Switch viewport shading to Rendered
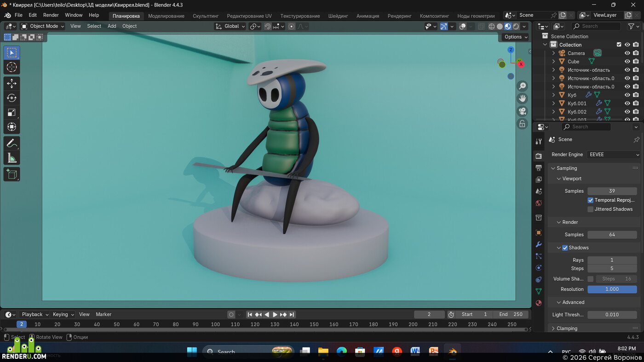 pos(516,26)
